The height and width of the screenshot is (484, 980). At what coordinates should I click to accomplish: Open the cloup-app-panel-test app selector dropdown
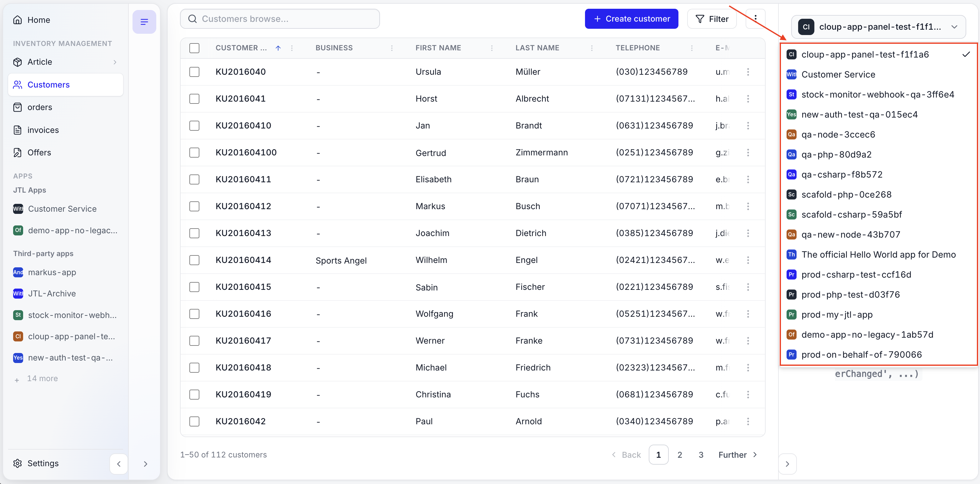coord(878,27)
